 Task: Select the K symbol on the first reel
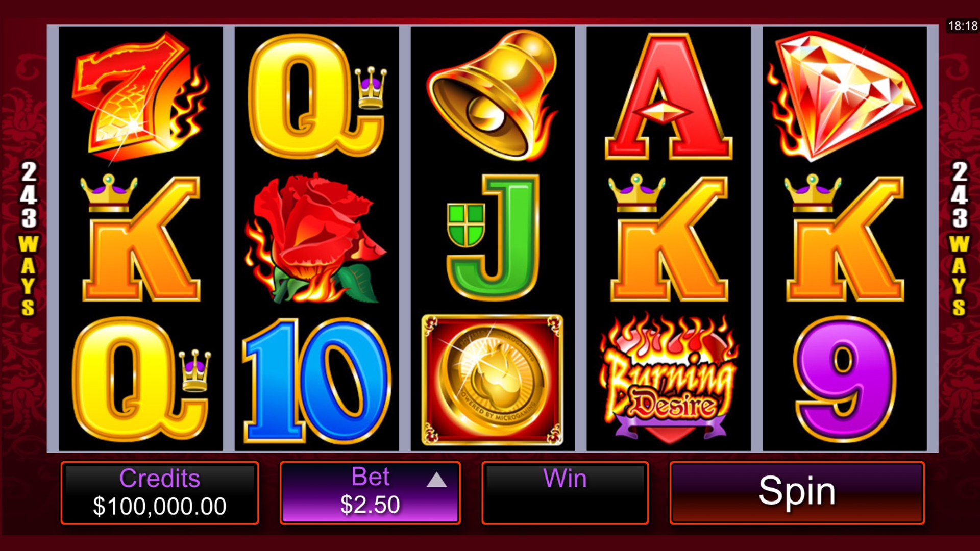coord(140,238)
